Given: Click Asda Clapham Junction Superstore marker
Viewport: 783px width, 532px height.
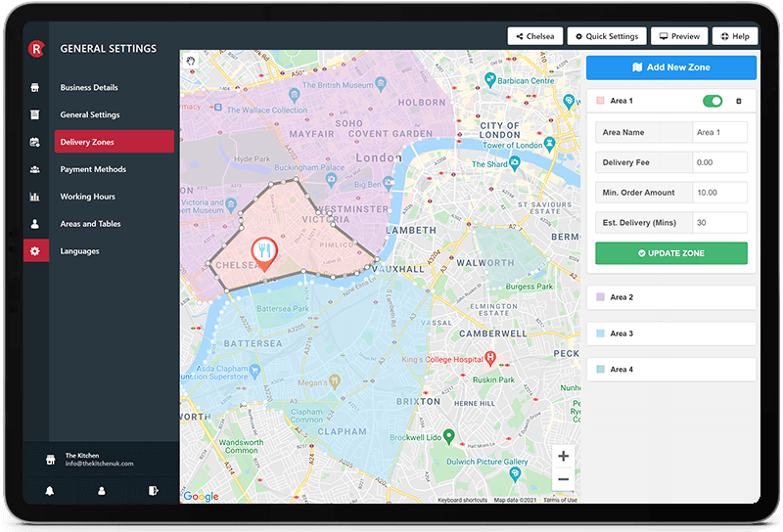Looking at the screenshot, I should click(x=254, y=371).
